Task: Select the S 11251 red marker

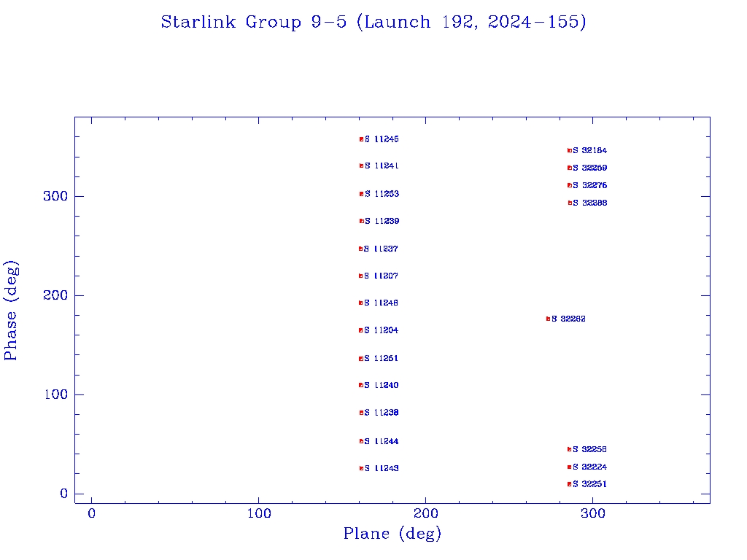Action: pos(360,359)
